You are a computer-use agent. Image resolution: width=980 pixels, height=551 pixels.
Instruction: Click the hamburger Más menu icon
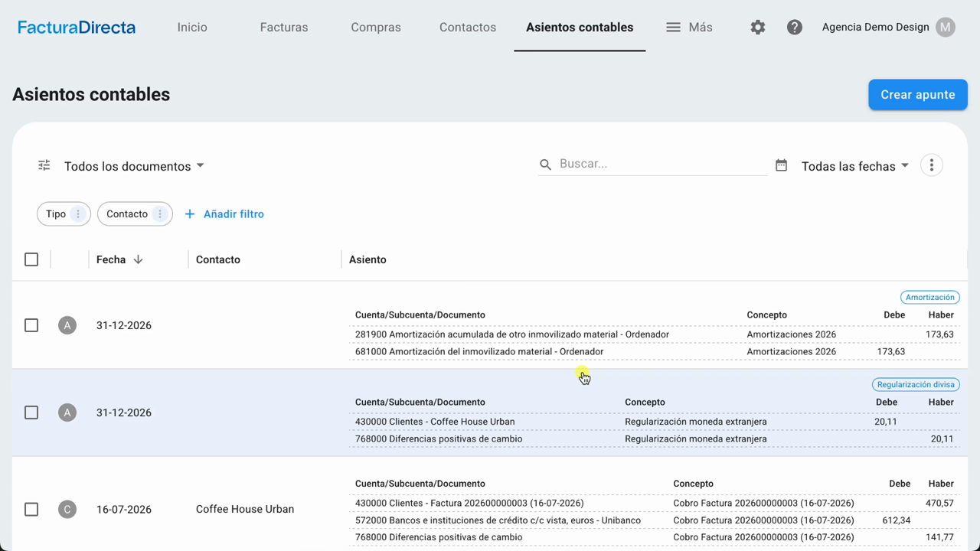pos(673,28)
